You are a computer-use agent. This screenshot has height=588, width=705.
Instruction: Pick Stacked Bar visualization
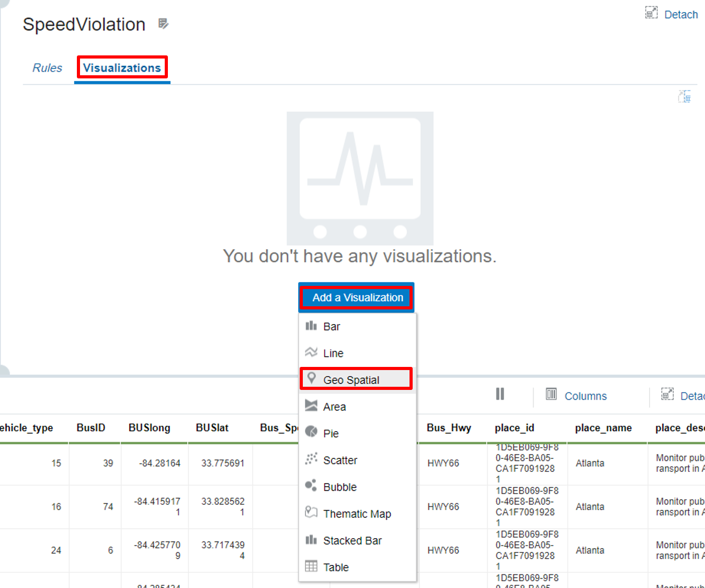352,540
